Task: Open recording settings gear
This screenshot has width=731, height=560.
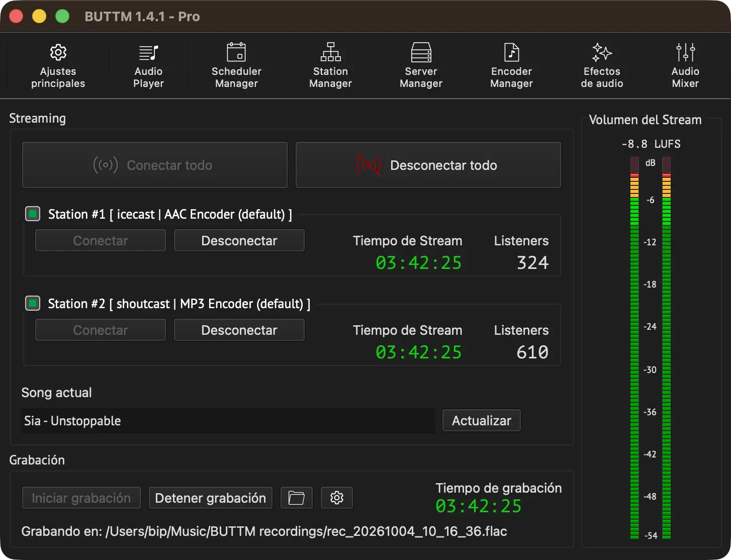Action: (x=337, y=498)
